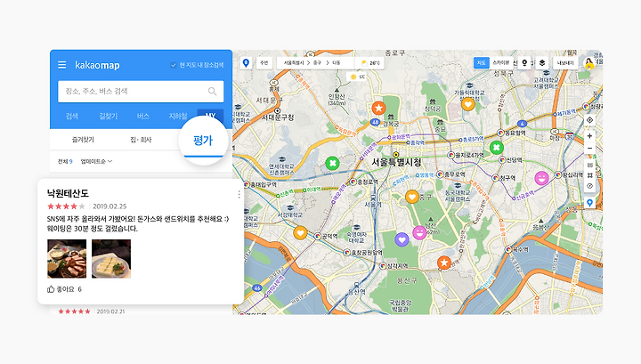This screenshot has width=641, height=364.
Task: Open the 즐겨찾기 sub-tab
Action: [83, 140]
